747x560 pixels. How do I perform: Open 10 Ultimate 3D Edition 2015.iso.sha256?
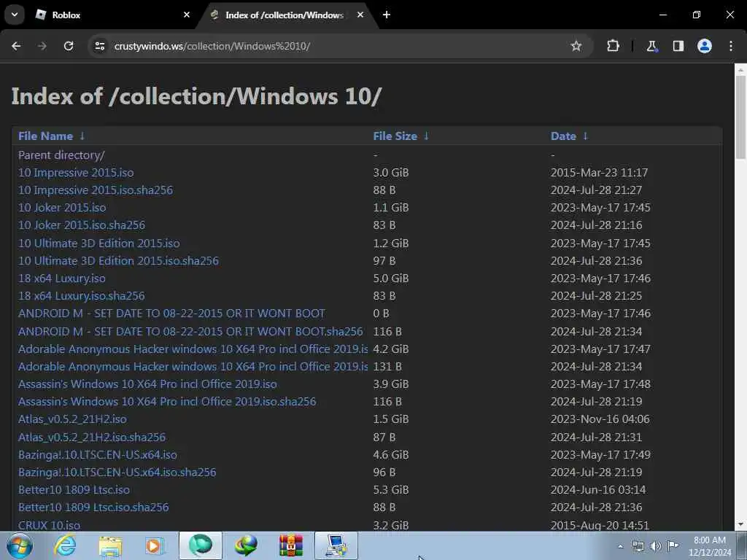click(x=118, y=261)
